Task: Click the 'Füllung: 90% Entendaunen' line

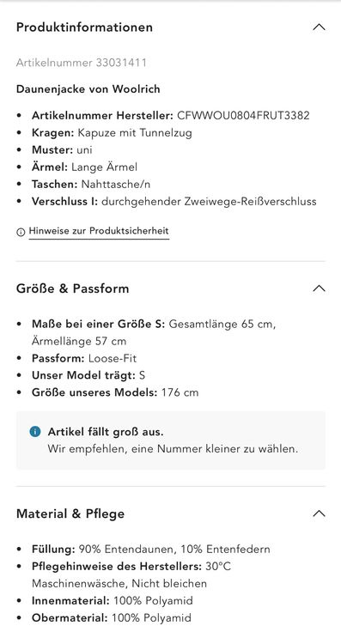Action: (151, 550)
